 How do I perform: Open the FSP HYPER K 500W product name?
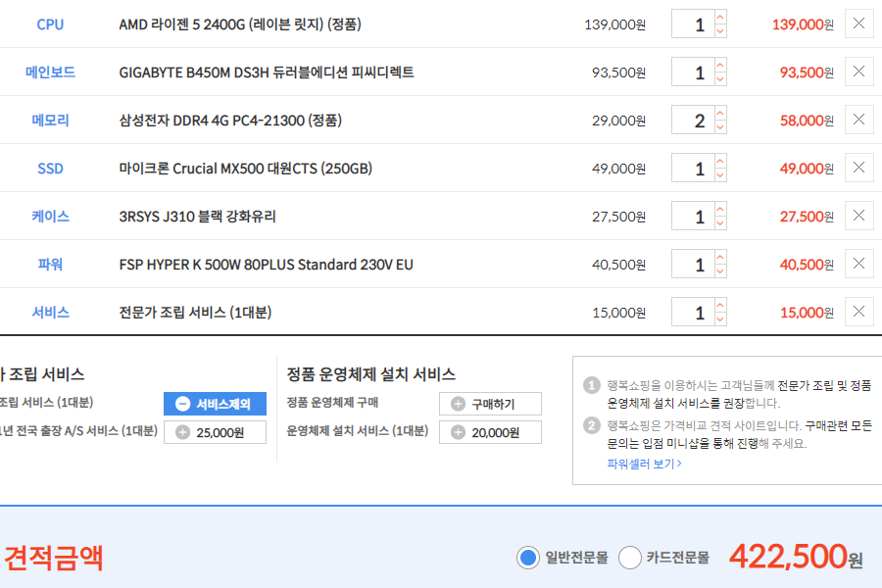point(266,265)
